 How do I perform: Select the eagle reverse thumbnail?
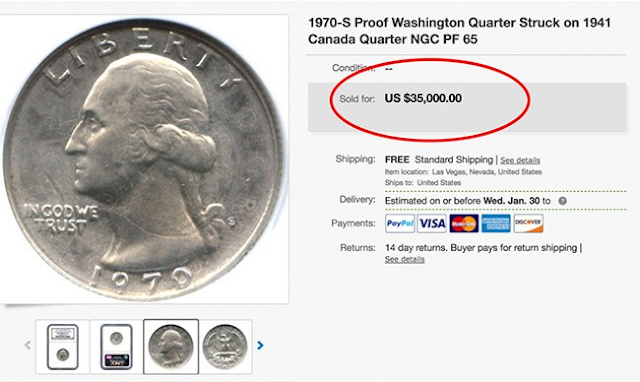tap(225, 347)
